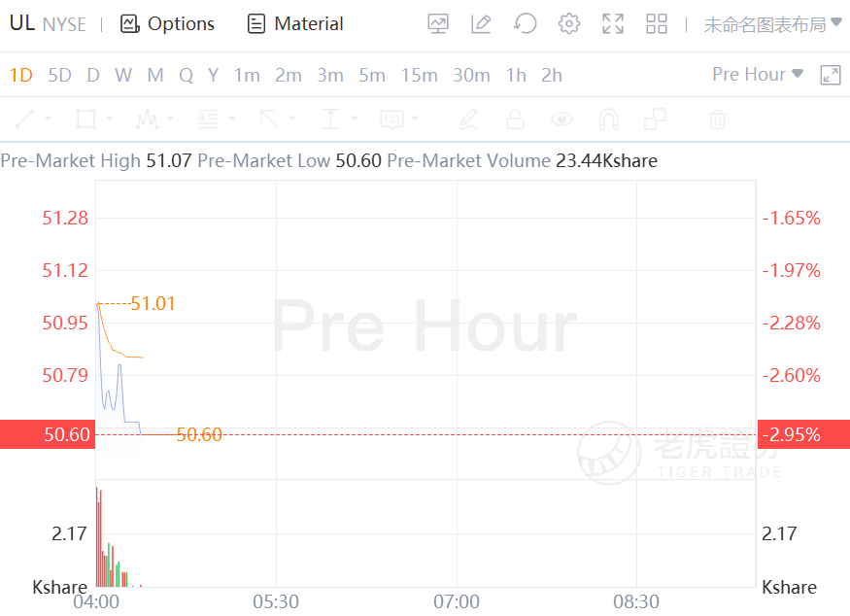Delete drawings with the trash icon
The image size is (850, 616).
pos(717,120)
